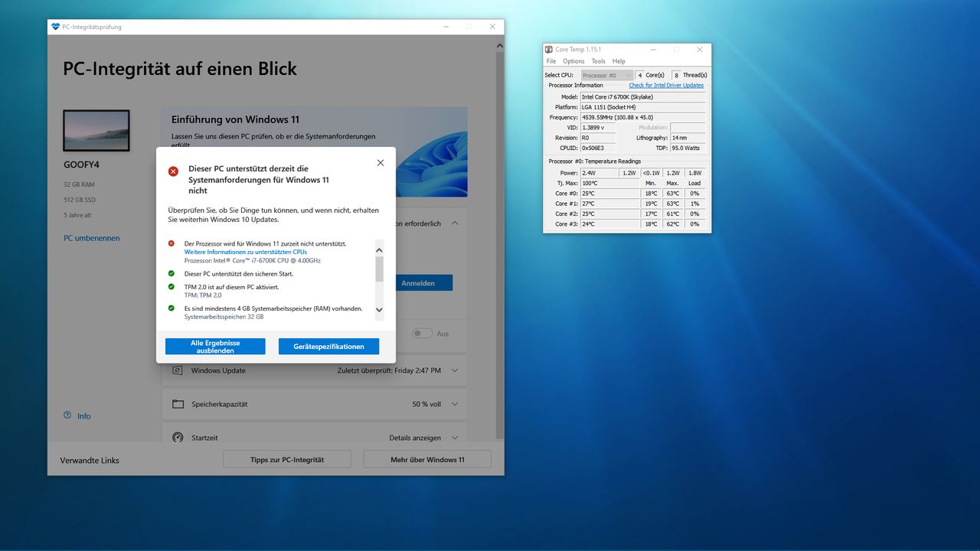Click green check next to sicheren Start
This screenshot has height=551, width=980.
coord(171,273)
